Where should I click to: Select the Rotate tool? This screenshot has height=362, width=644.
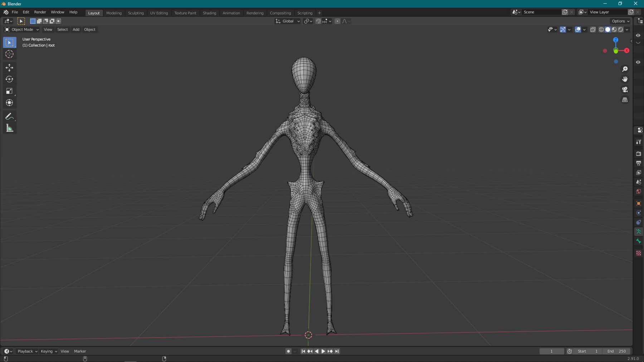9,79
